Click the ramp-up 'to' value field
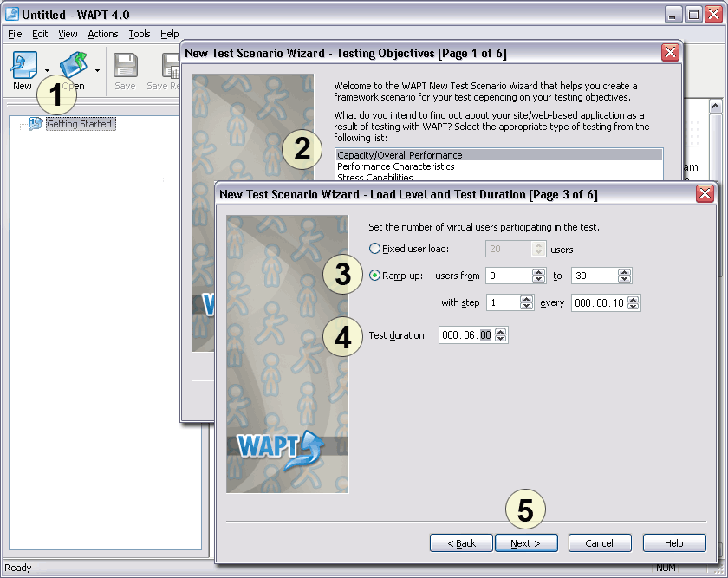Image resolution: width=728 pixels, height=578 pixels. point(595,276)
